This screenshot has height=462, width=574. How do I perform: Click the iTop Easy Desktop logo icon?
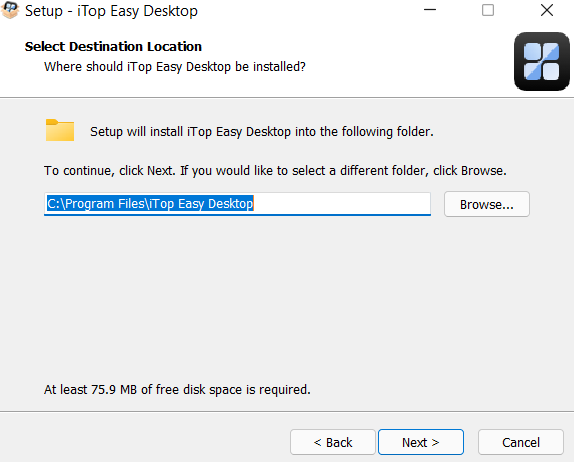pos(542,62)
